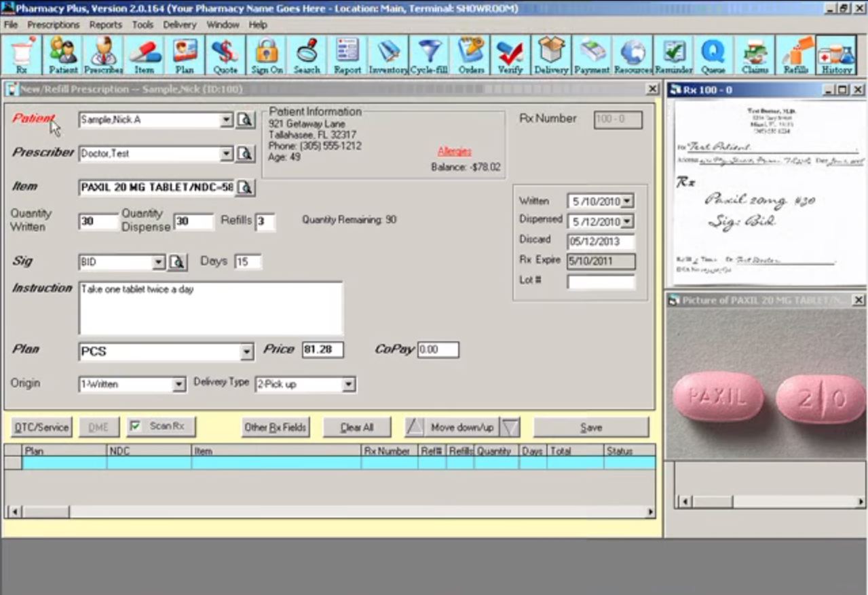The height and width of the screenshot is (595, 868).
Task: Click the Lot # input field
Action: [x=601, y=282]
